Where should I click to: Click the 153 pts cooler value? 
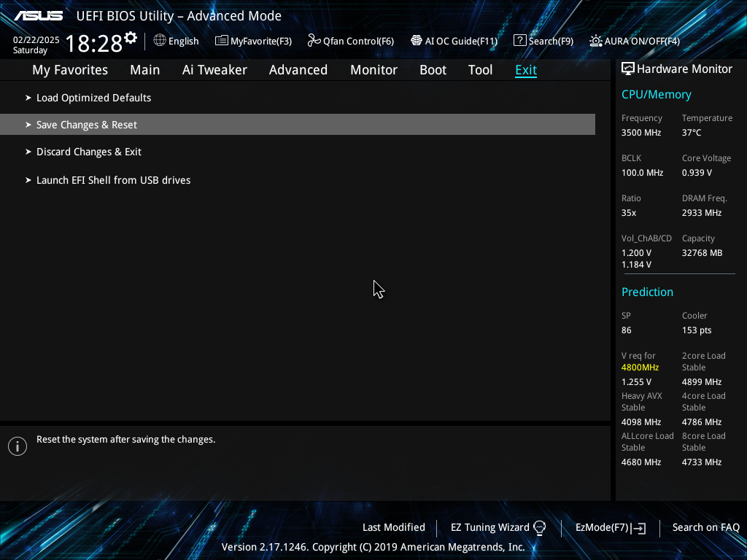(697, 330)
